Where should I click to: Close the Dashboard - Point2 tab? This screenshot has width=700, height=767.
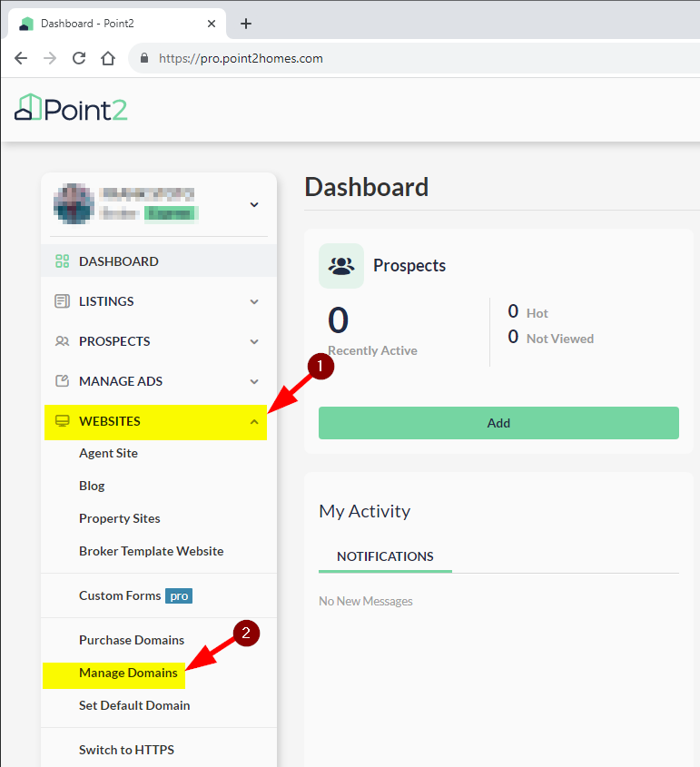pos(212,24)
